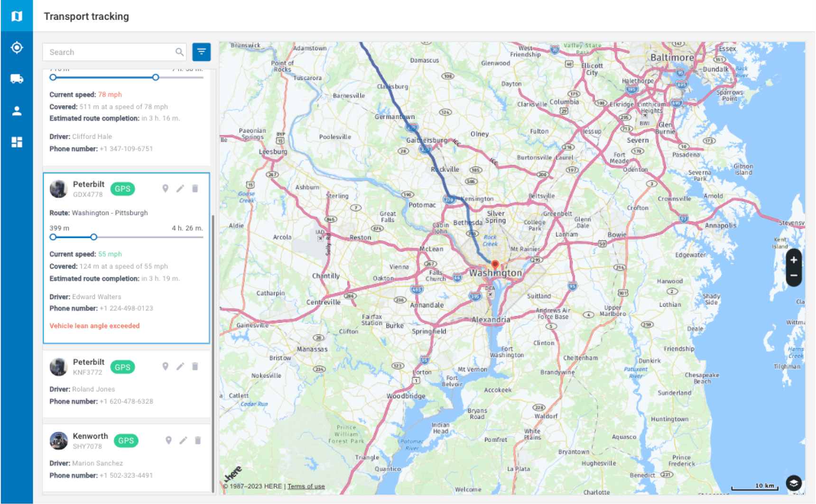Click the map app logo top-left

tap(17, 16)
